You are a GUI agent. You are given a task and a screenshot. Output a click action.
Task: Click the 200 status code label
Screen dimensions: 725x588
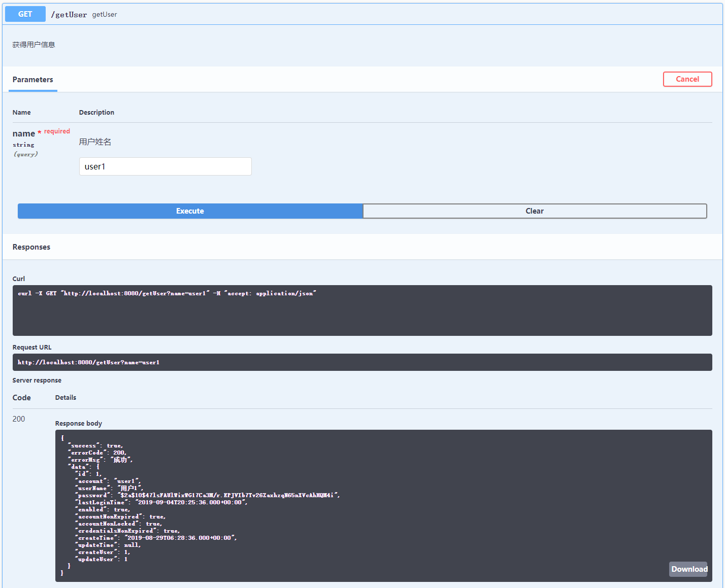click(x=19, y=419)
